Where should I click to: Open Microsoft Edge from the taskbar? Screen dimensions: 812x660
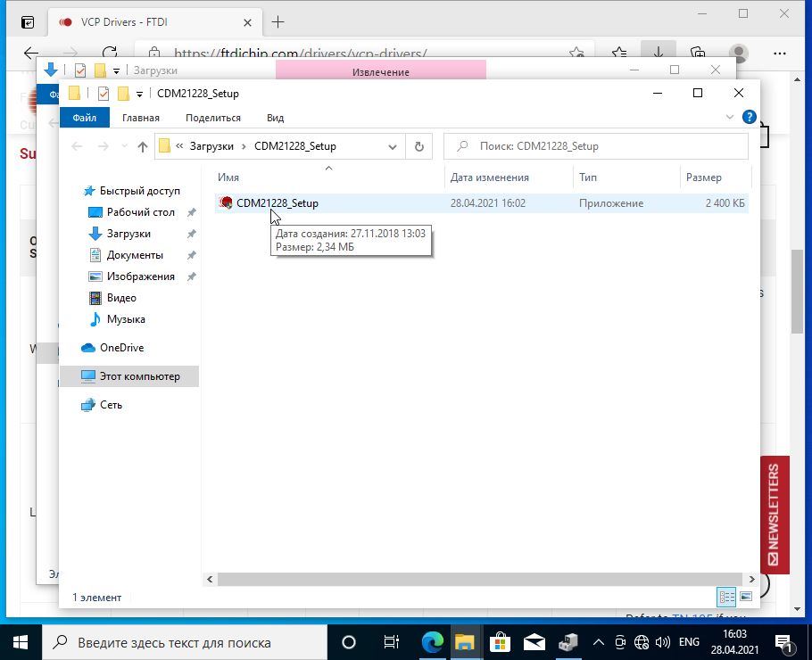click(x=433, y=642)
